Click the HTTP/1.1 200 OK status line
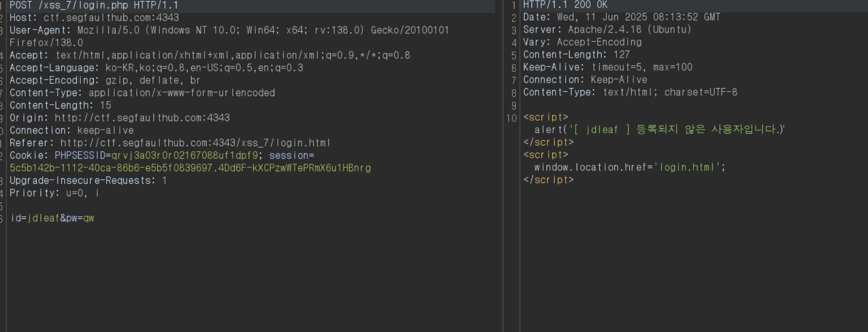 tap(565, 5)
